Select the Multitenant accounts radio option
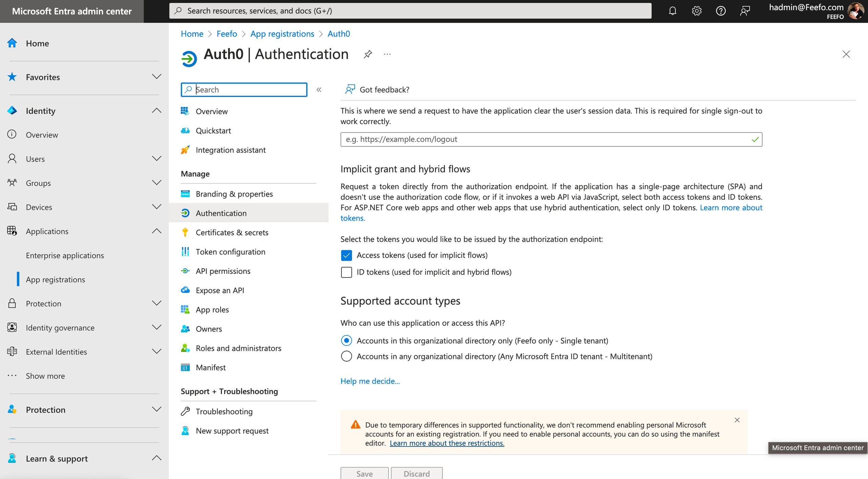The image size is (868, 479). click(346, 356)
